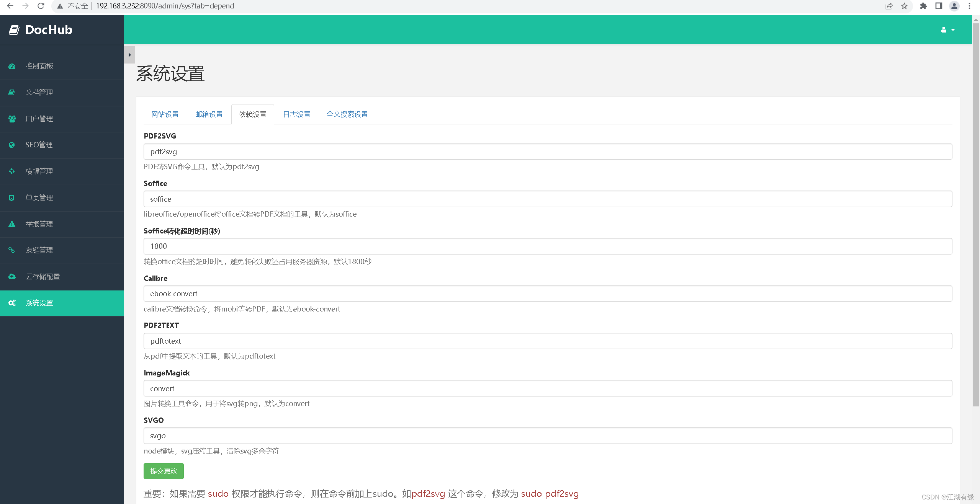Open the browser three-dot menu
This screenshot has width=980, height=504.
969,6
